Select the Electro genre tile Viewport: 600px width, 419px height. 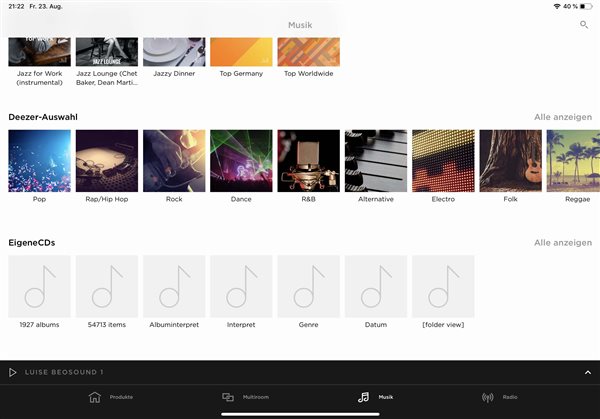tap(443, 161)
